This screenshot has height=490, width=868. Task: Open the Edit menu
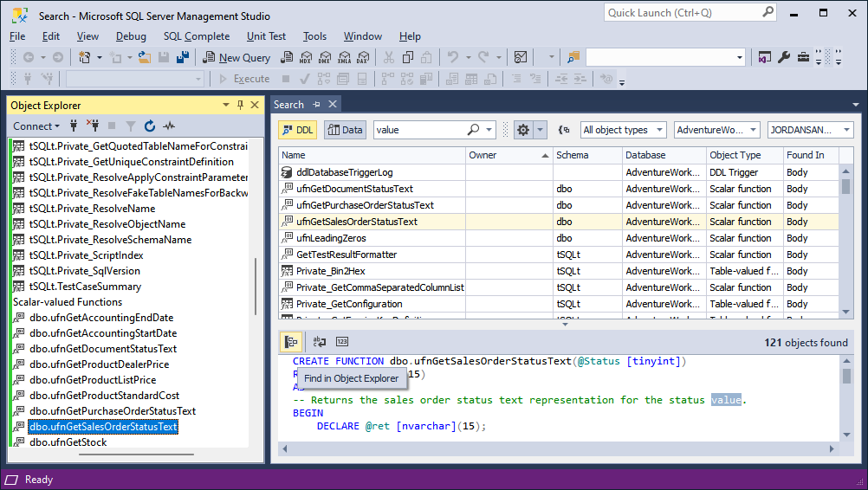(50, 36)
